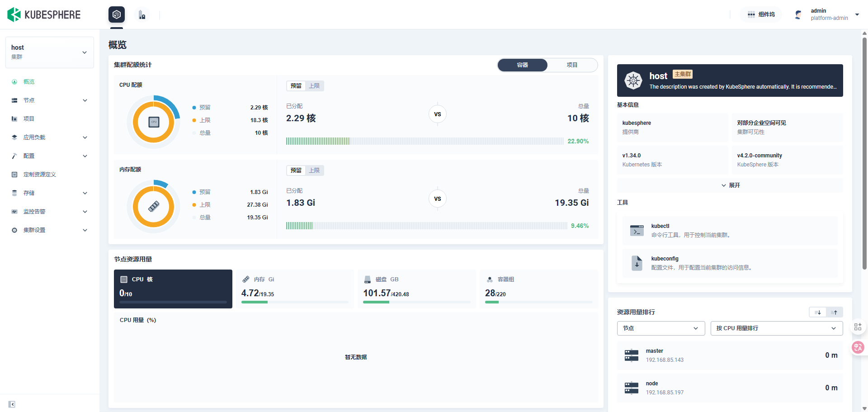Screen dimensions: 868x412
Task: Select the CPU 核 usage tab
Action: point(173,289)
